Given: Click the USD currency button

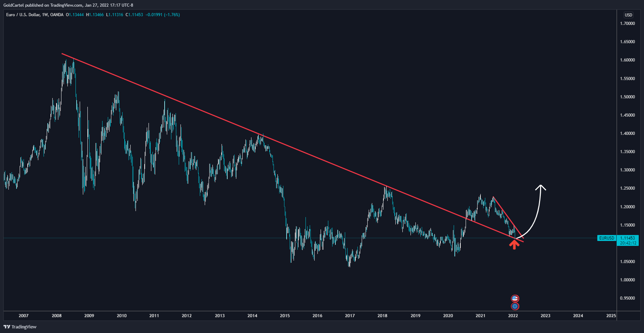Looking at the screenshot, I should pyautogui.click(x=628, y=15).
